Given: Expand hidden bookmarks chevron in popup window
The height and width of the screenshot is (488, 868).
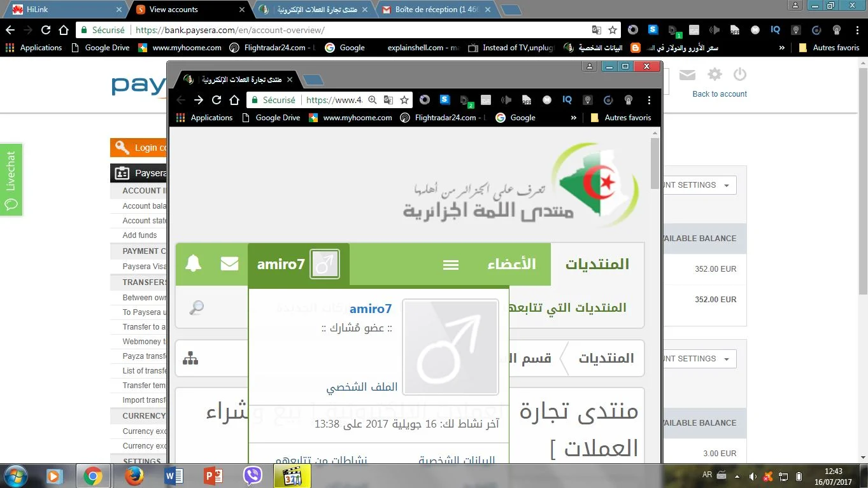Looking at the screenshot, I should click(x=574, y=118).
